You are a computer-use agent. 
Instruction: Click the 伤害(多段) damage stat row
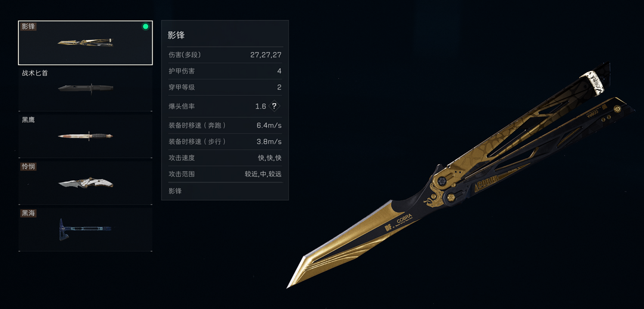[225, 55]
